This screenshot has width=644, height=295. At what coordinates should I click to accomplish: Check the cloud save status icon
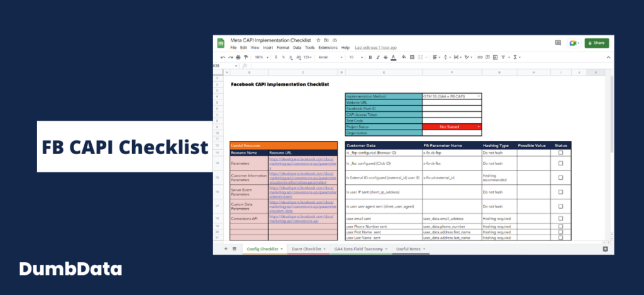click(335, 40)
